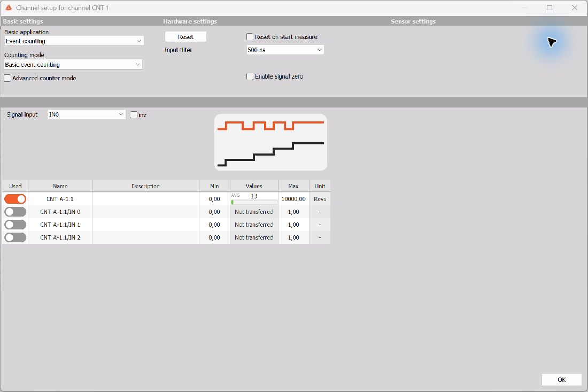
Task: Toggle the inv checkbox
Action: tap(134, 115)
